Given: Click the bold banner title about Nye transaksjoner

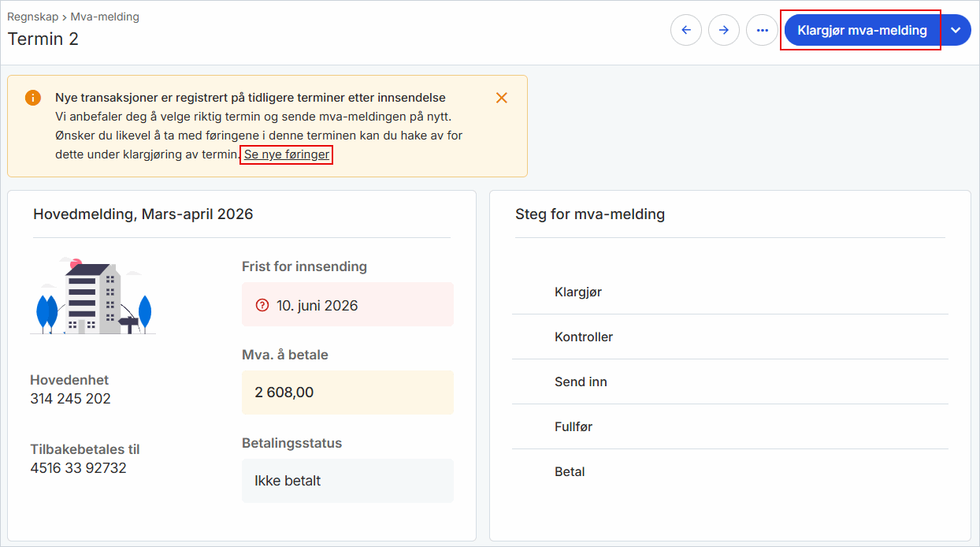Looking at the screenshot, I should 251,98.
